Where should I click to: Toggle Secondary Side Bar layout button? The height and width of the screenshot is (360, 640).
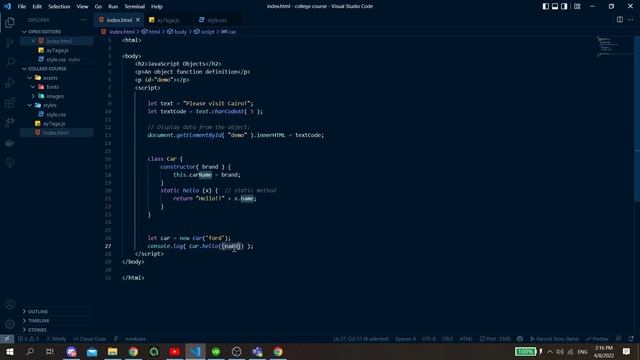tap(564, 6)
